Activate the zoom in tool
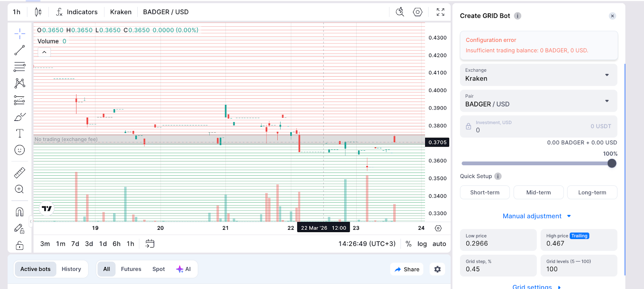Image resolution: width=644 pixels, height=289 pixels. pos(20,189)
